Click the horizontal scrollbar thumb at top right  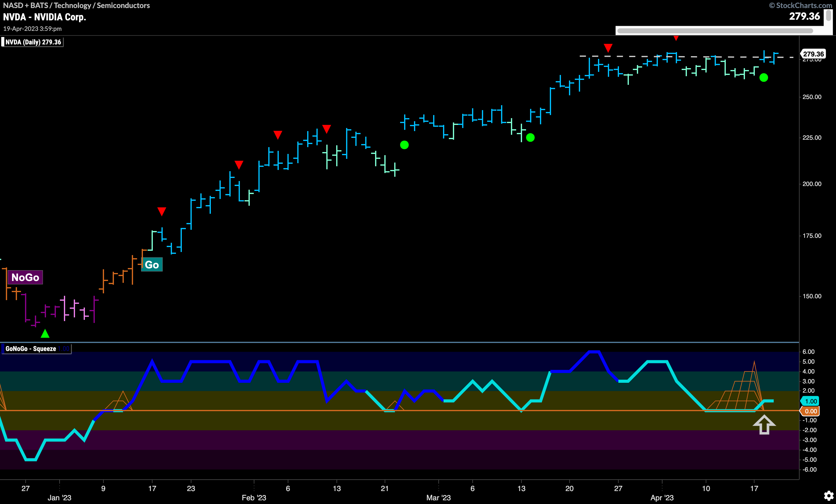(715, 31)
